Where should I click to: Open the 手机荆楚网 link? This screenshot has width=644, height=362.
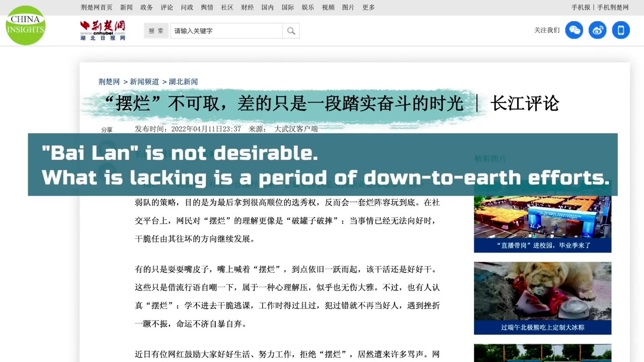[613, 8]
